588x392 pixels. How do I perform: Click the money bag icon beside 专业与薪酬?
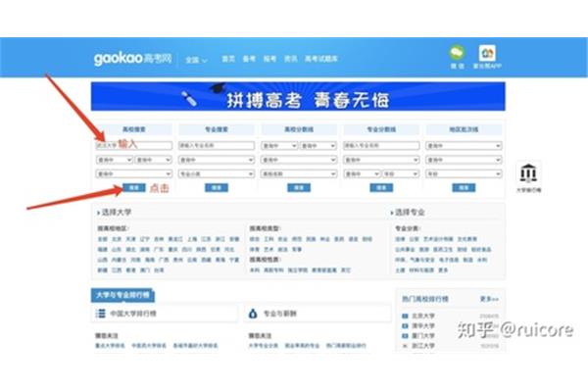click(253, 314)
